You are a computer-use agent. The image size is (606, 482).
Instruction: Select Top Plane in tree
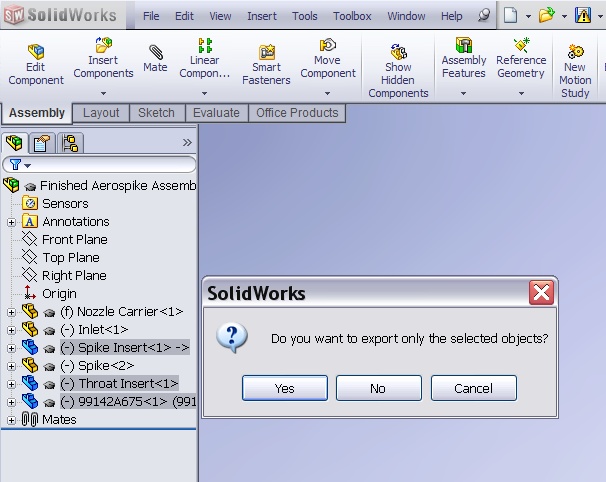71,258
